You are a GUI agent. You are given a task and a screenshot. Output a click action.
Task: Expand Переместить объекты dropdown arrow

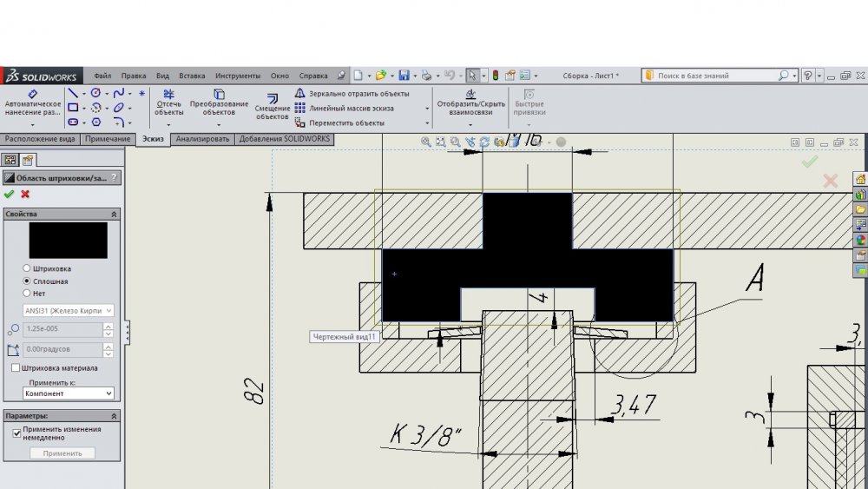tap(427, 123)
